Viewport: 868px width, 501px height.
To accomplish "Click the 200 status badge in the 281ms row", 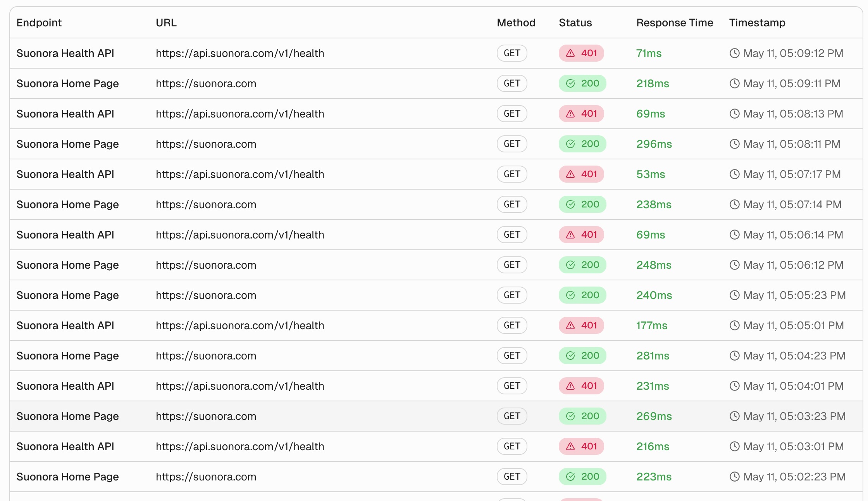I will (582, 356).
